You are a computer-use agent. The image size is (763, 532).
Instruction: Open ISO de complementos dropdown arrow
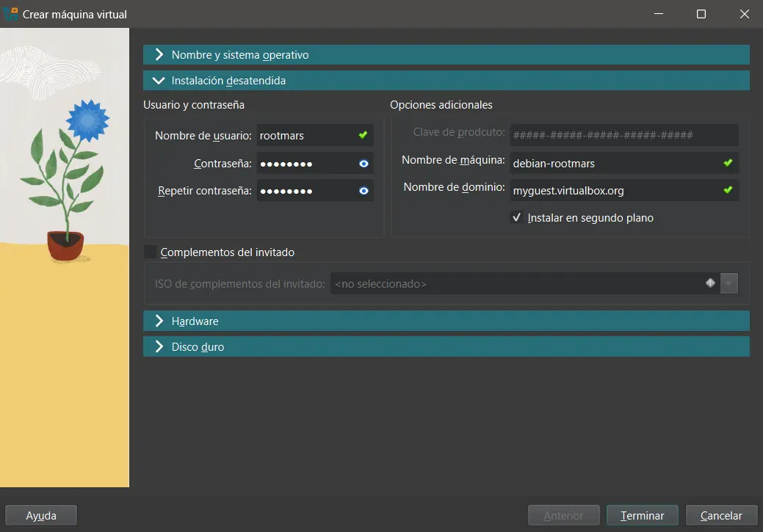point(728,283)
